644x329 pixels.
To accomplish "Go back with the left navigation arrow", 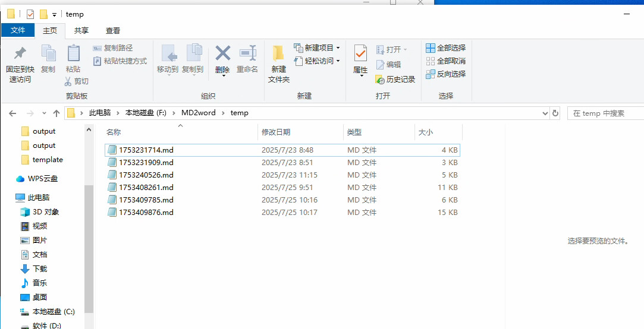I will 12,113.
